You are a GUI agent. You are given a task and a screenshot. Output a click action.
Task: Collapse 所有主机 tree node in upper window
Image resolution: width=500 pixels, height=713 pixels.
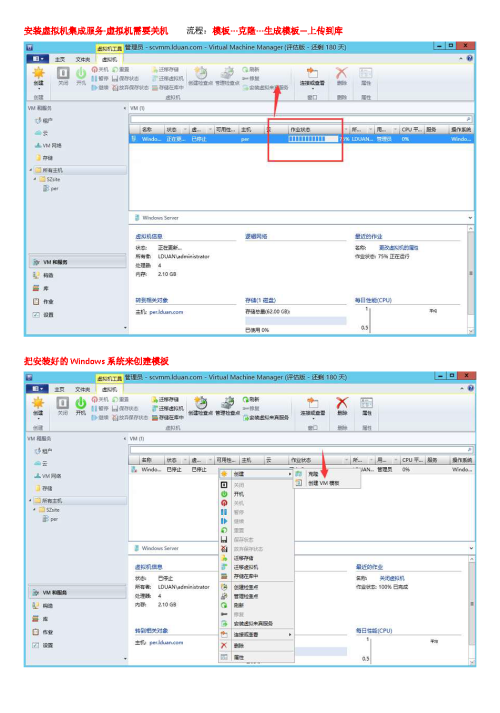tap(31, 170)
